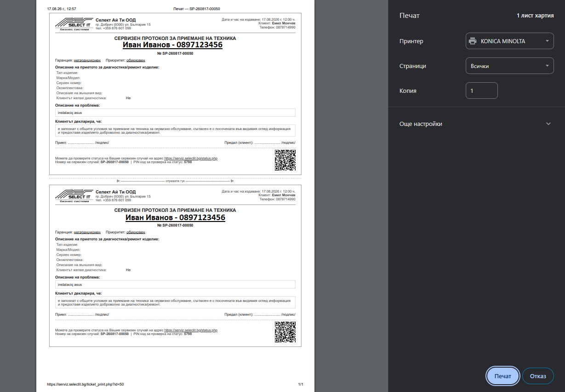Open the KONICA MINOLTA printer dropdown
565x392 pixels.
509,41
